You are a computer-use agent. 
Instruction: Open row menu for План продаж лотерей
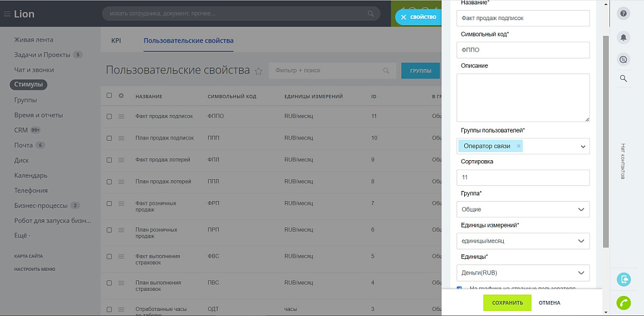(121, 182)
